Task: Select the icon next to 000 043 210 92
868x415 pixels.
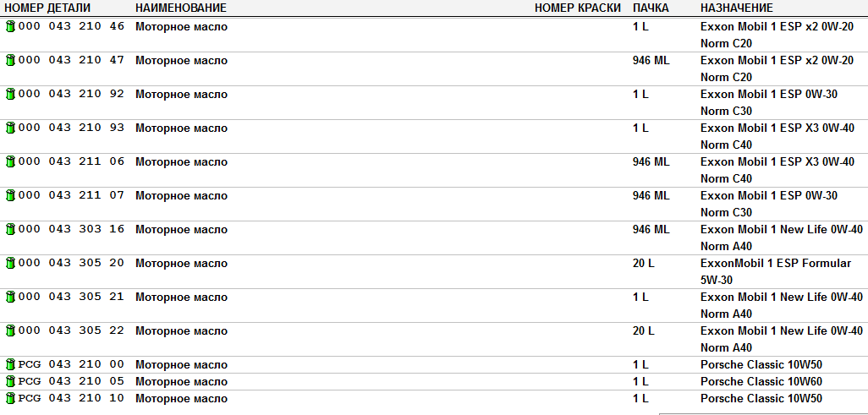Action: tap(10, 94)
